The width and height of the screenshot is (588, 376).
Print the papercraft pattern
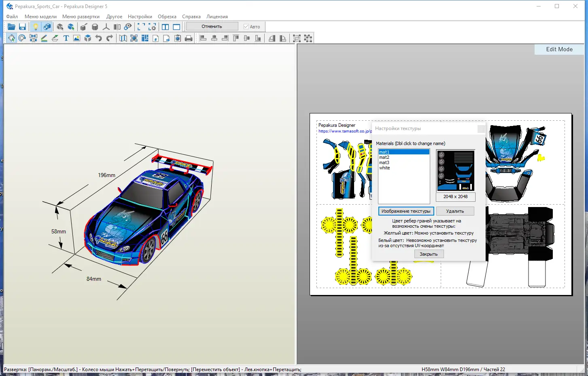click(188, 38)
